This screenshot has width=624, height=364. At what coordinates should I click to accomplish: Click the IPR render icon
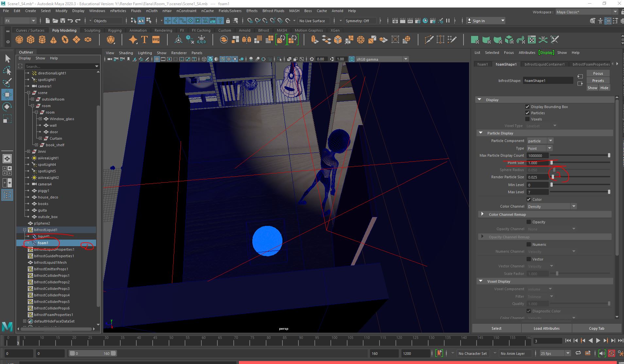tap(410, 21)
